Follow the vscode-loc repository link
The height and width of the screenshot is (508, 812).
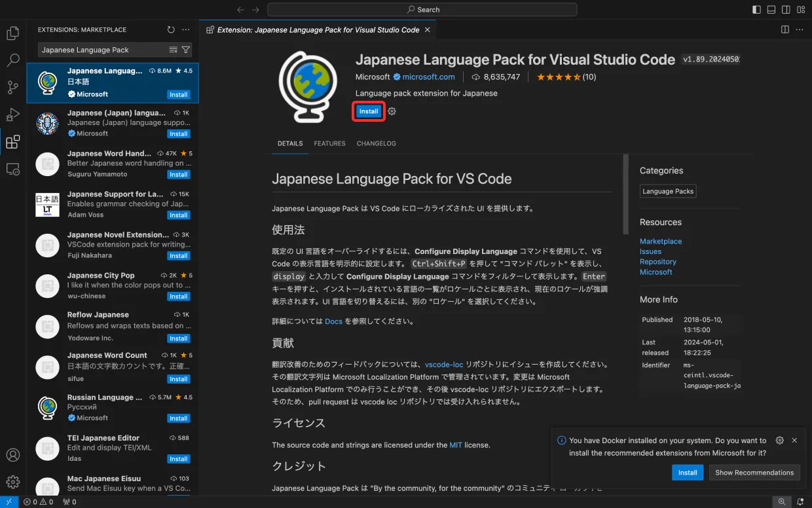[444, 365]
